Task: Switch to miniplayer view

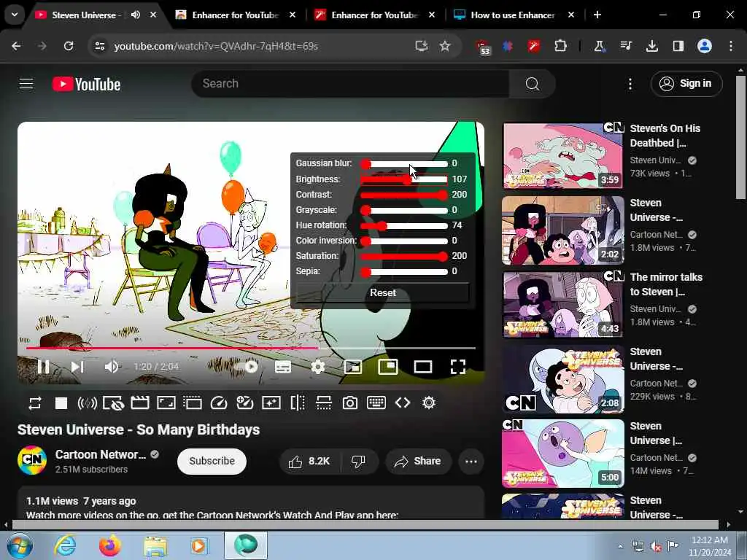Action: tap(388, 367)
